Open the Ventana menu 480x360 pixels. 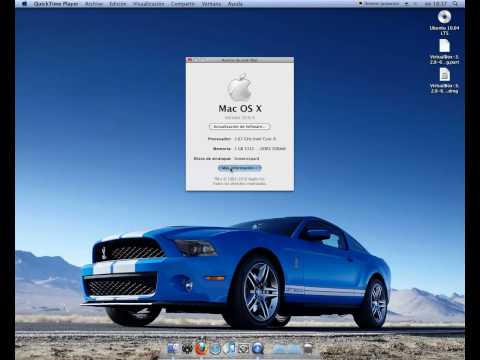point(211,4)
